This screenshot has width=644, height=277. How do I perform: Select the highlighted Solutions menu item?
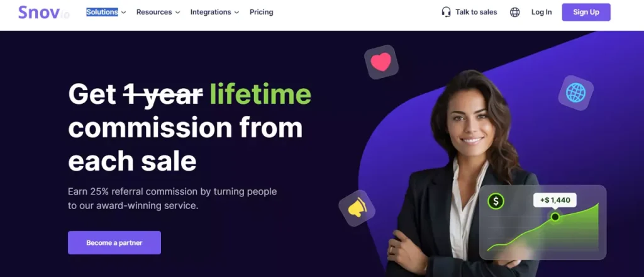(102, 12)
